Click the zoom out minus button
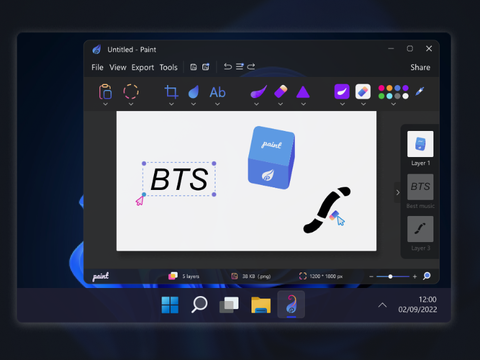 tap(371, 276)
